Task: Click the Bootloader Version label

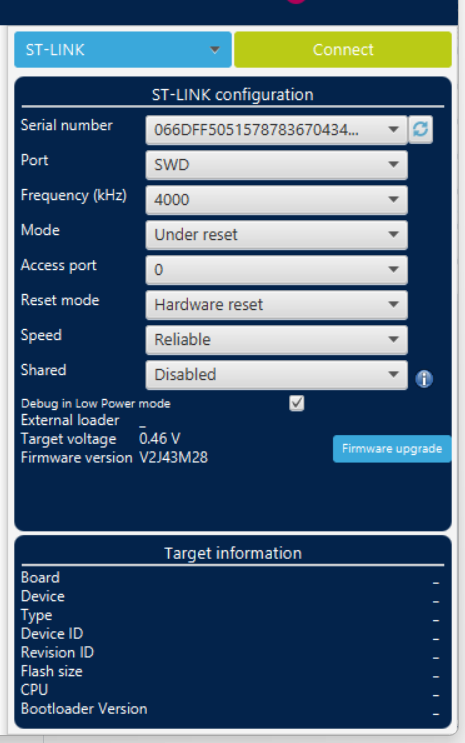Action: (84, 709)
